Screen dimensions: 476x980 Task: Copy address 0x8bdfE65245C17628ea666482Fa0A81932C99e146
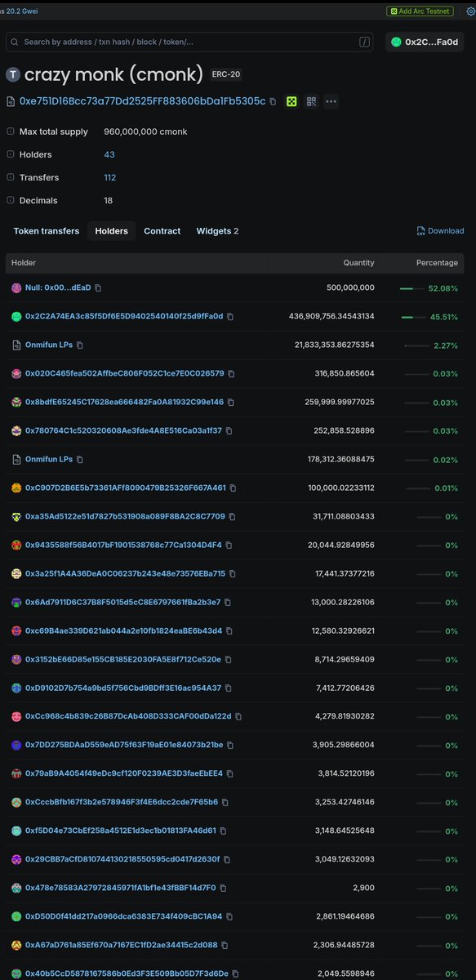click(231, 403)
